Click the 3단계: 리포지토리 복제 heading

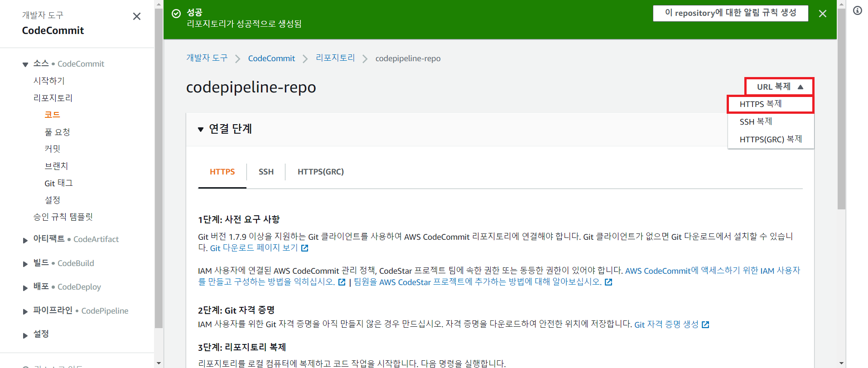click(241, 347)
